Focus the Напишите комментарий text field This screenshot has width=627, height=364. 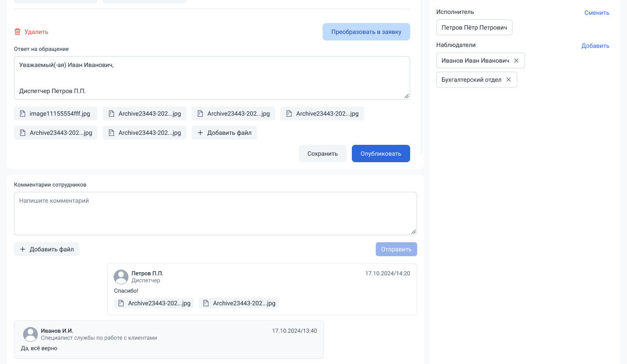215,213
